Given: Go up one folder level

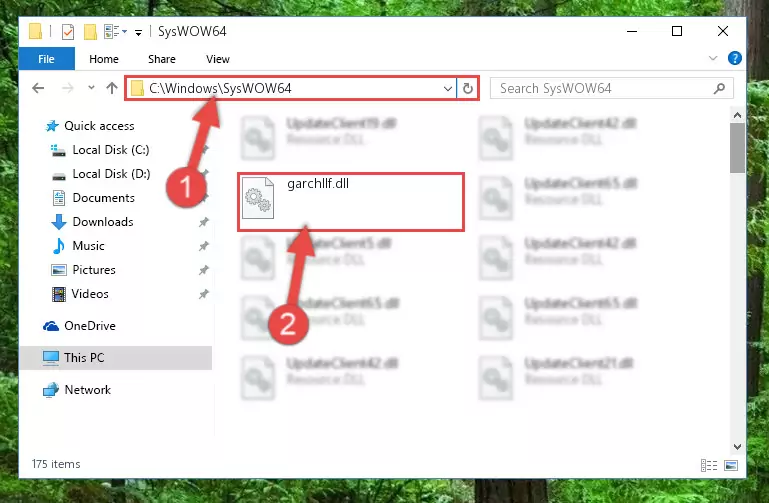Looking at the screenshot, I should (x=112, y=88).
